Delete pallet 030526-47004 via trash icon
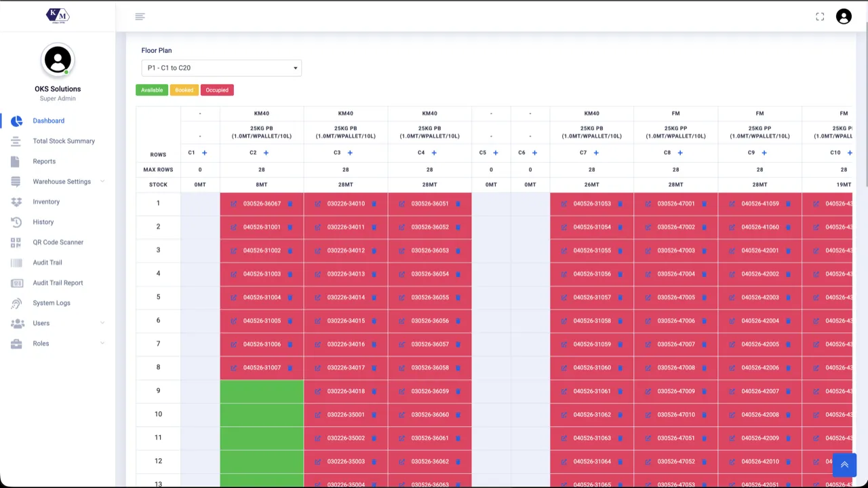This screenshot has width=868, height=488. 704,274
